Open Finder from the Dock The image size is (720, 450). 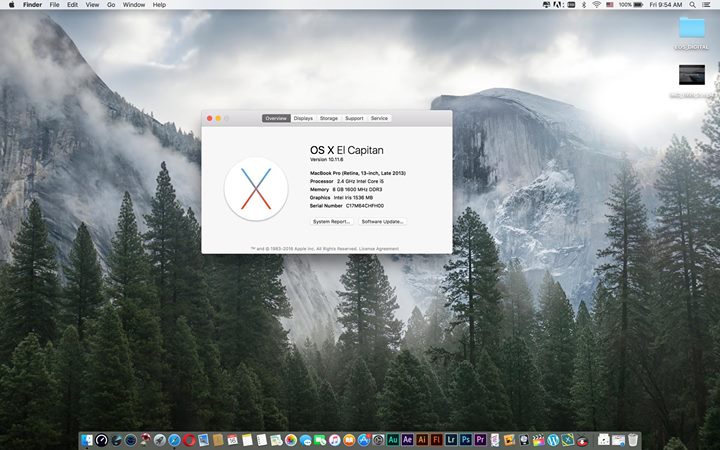point(87,440)
